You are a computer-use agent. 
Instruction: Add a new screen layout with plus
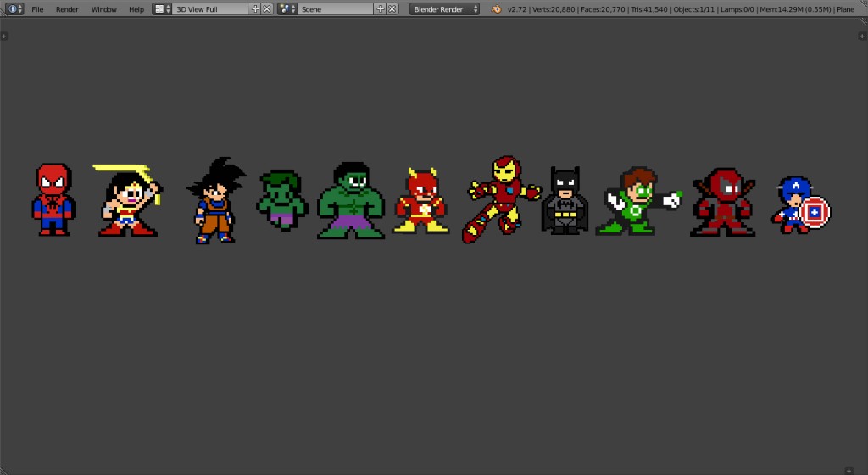tap(254, 8)
